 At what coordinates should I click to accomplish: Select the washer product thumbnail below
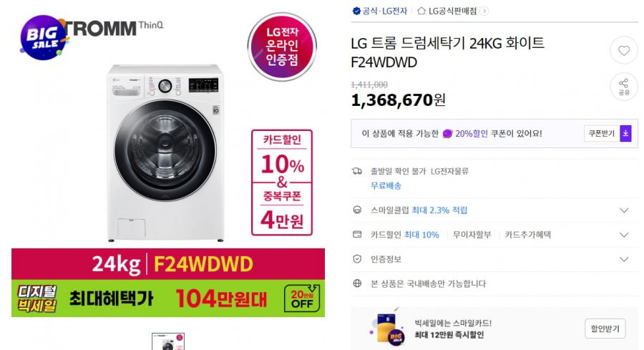click(x=168, y=341)
